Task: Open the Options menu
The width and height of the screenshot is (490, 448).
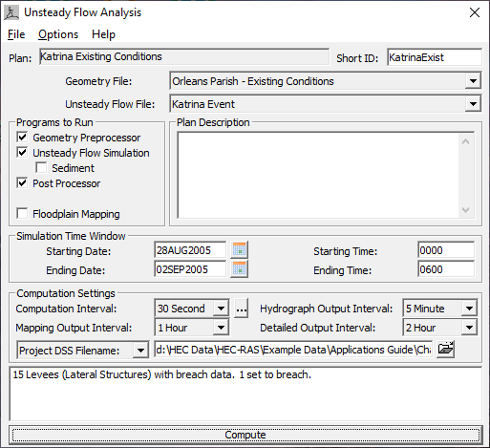Action: [58, 34]
